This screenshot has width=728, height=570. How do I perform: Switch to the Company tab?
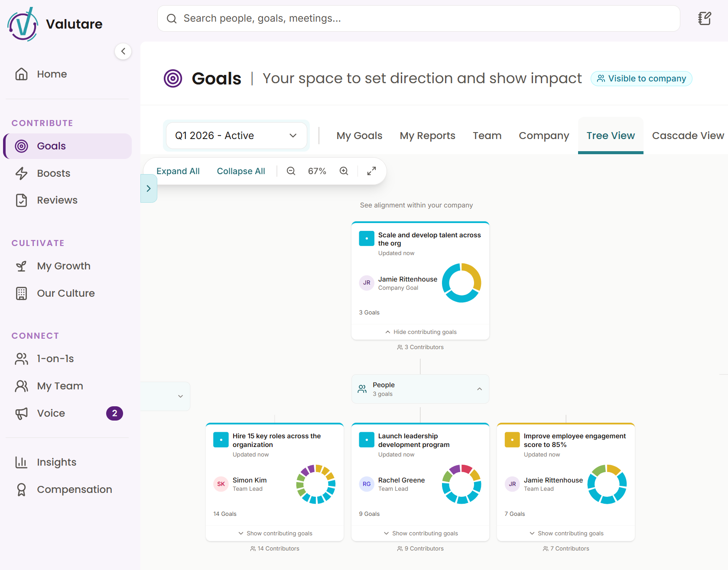point(544,136)
